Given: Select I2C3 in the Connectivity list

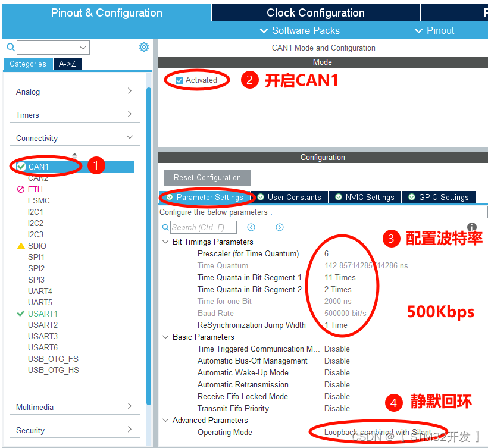Looking at the screenshot, I should coord(36,234).
